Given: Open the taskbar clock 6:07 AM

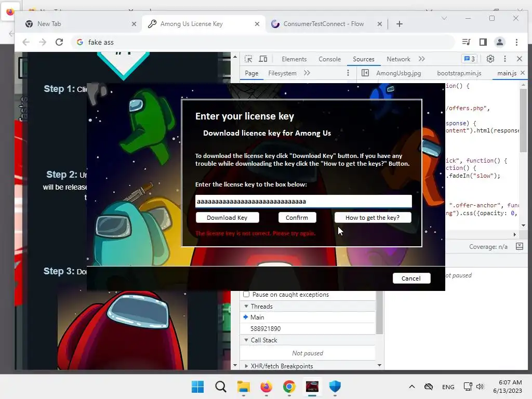Looking at the screenshot, I should (508, 387).
